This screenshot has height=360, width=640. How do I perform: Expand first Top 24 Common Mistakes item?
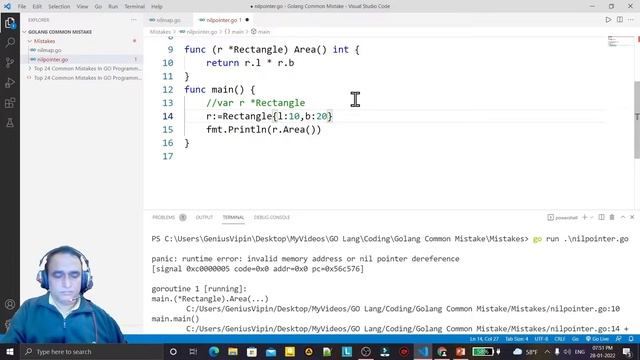pos(84,69)
